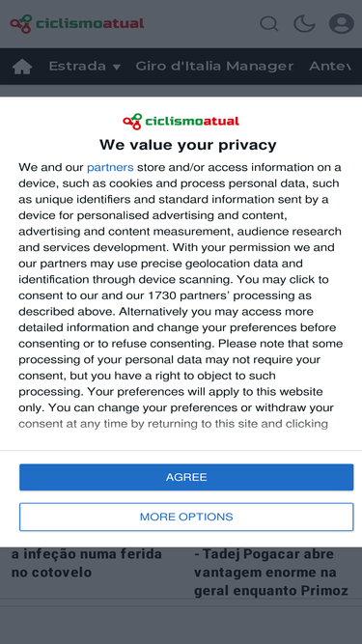Open the Tadej Pogacar vantagem enorme headline
Viewport: 362px width, 644px height.
271,573
